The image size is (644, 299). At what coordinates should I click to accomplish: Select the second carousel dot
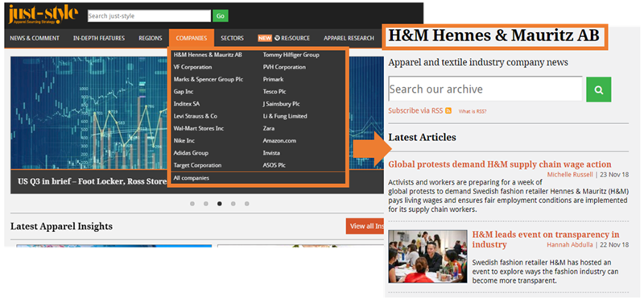point(206,204)
